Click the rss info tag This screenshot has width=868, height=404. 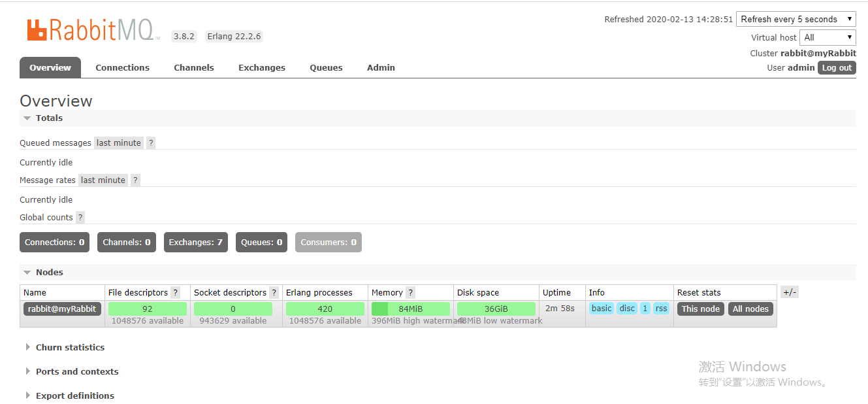pyautogui.click(x=662, y=309)
